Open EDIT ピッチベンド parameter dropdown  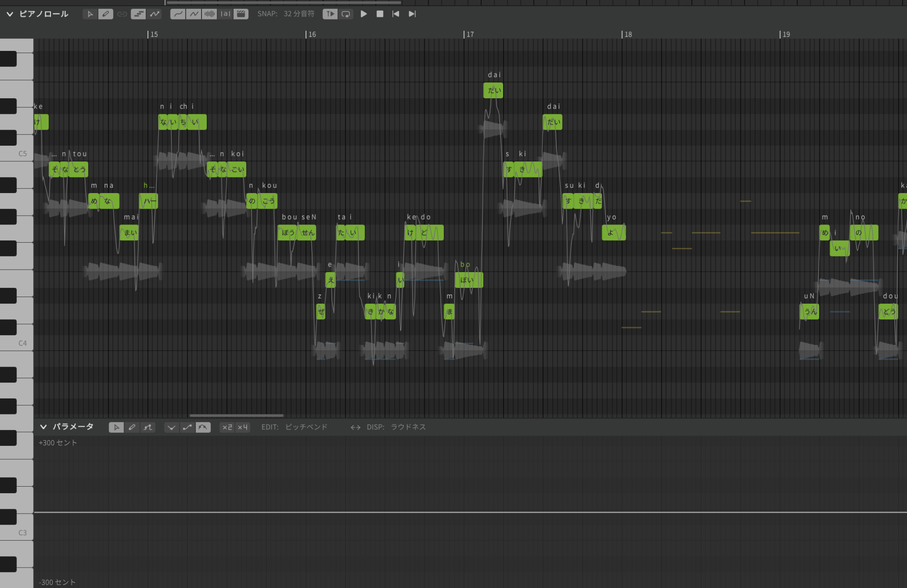[x=306, y=427]
